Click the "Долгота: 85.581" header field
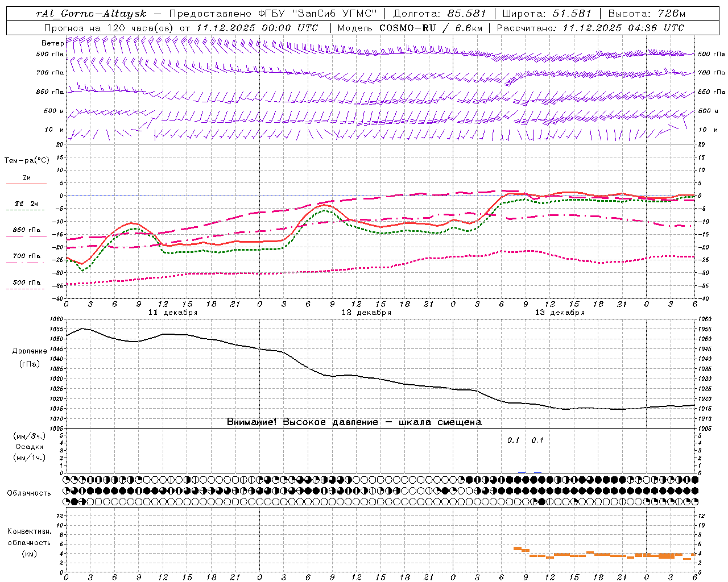 coord(441,14)
